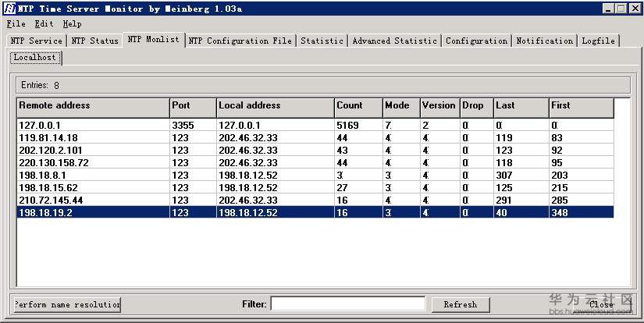644x323 pixels.
Task: Click the Close button at bottom
Action: (x=601, y=304)
